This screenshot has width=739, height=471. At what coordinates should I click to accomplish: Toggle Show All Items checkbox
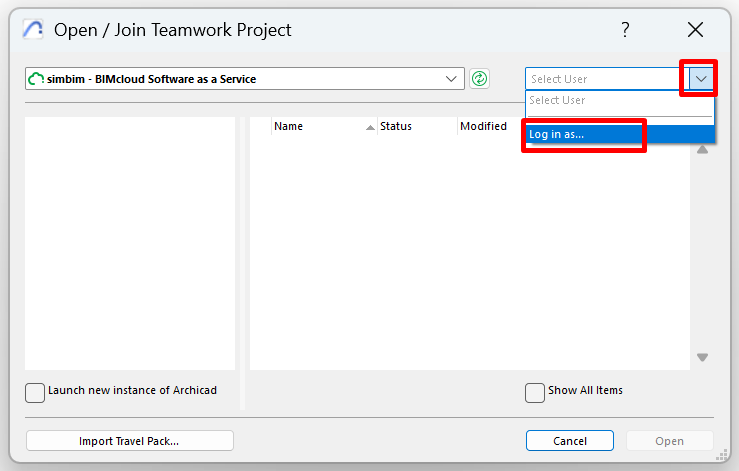[x=535, y=393]
